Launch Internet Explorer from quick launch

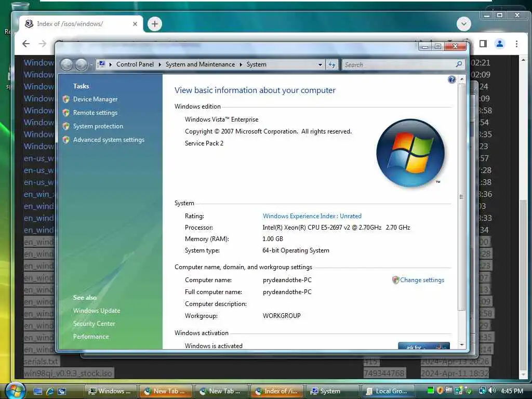click(50, 391)
